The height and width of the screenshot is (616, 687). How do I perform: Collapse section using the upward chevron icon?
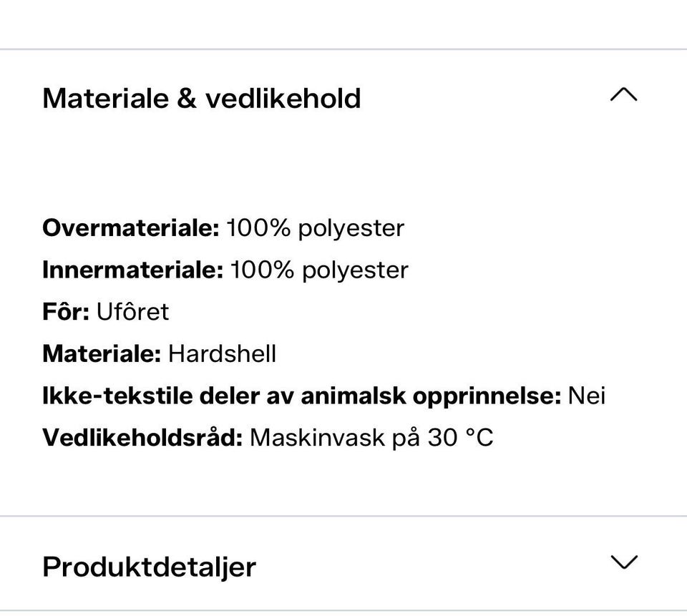tap(623, 94)
